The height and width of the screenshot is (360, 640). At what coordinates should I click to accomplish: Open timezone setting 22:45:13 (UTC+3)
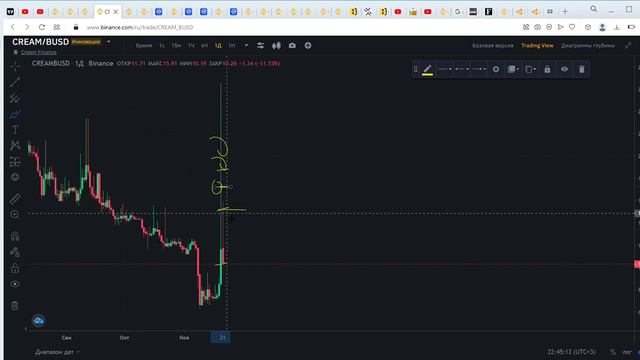571,352
